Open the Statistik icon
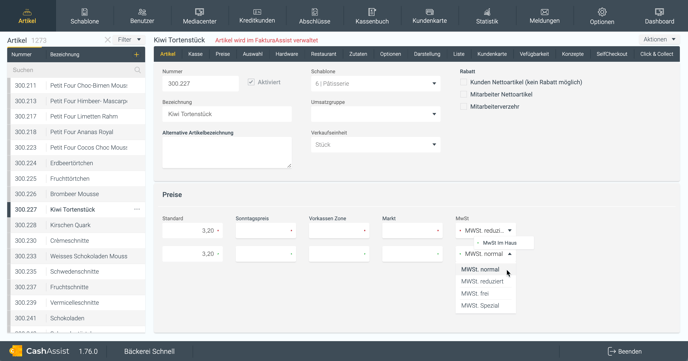This screenshot has height=361, width=688. (487, 12)
